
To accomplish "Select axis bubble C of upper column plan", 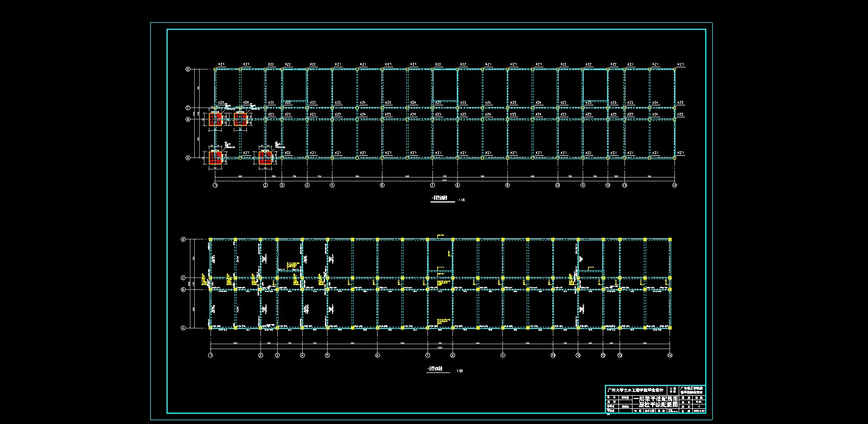I will click(188, 108).
